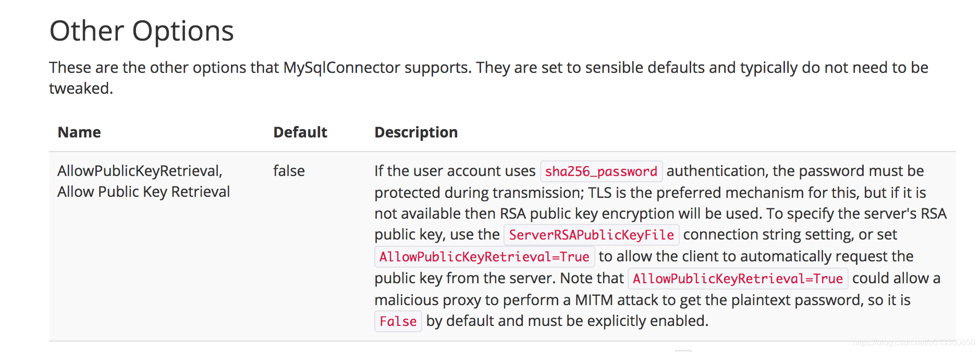Click the AllowPublicKeyRetrieval=True code after 'Note that'
The width and height of the screenshot is (980, 352).
[738, 279]
